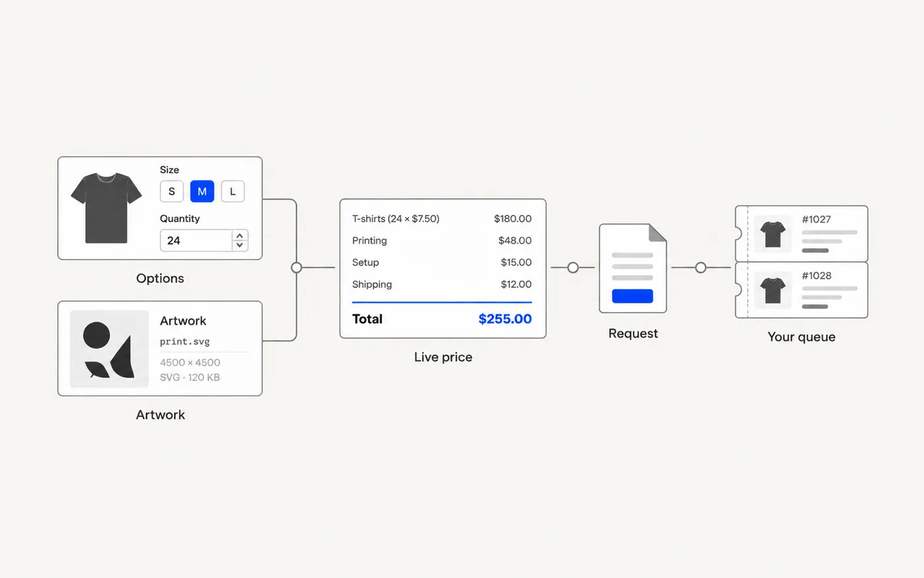Screen dimensions: 924x578
Task: Click the connector node between Request and queue
Action: tap(701, 267)
